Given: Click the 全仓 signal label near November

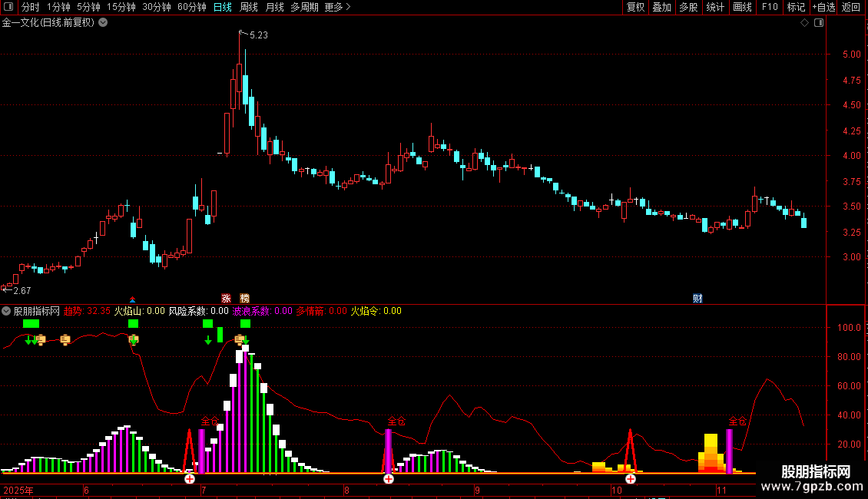Looking at the screenshot, I should 737,421.
